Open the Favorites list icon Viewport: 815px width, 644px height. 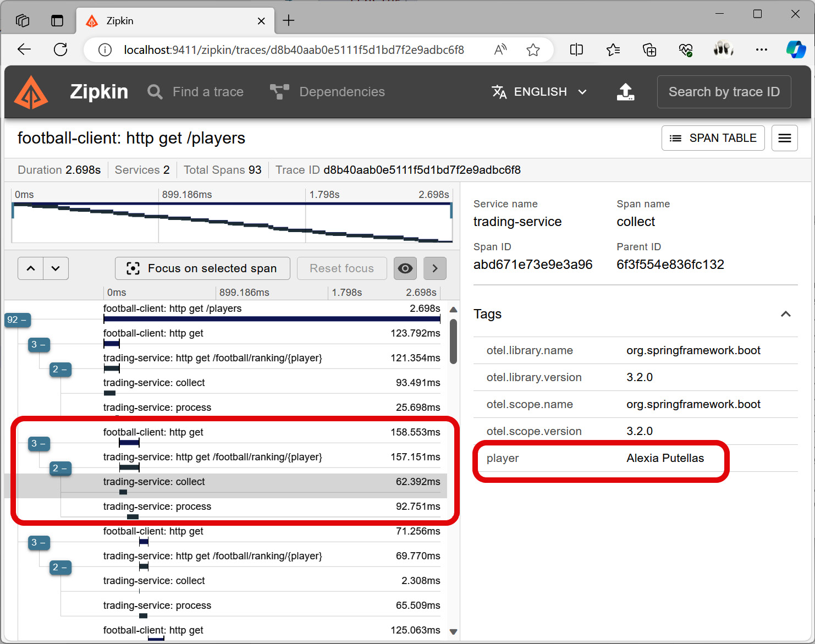coord(613,50)
